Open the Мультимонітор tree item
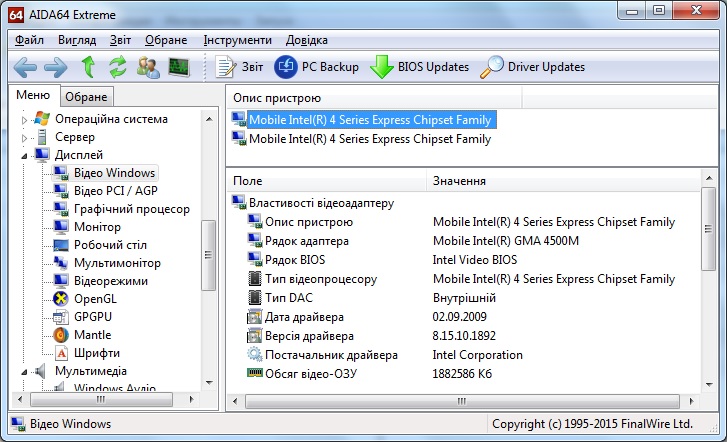Viewport: 727px width, 442px height. click(x=117, y=263)
